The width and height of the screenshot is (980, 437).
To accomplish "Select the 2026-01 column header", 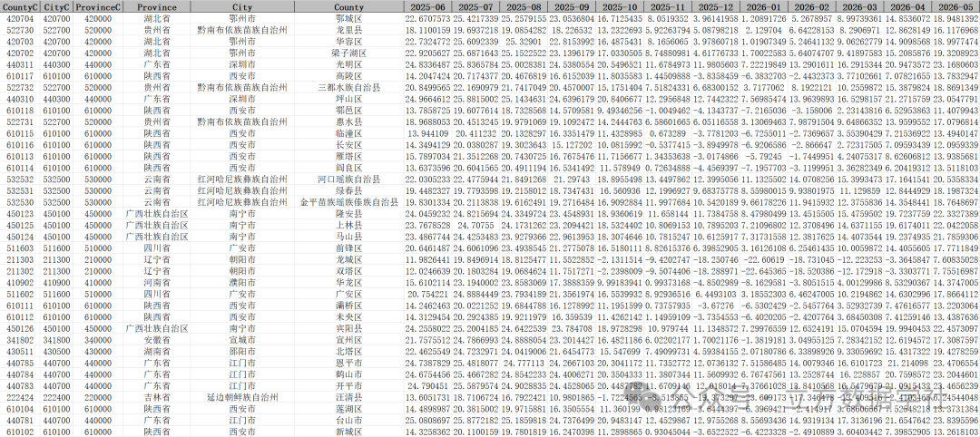I will point(764,7).
